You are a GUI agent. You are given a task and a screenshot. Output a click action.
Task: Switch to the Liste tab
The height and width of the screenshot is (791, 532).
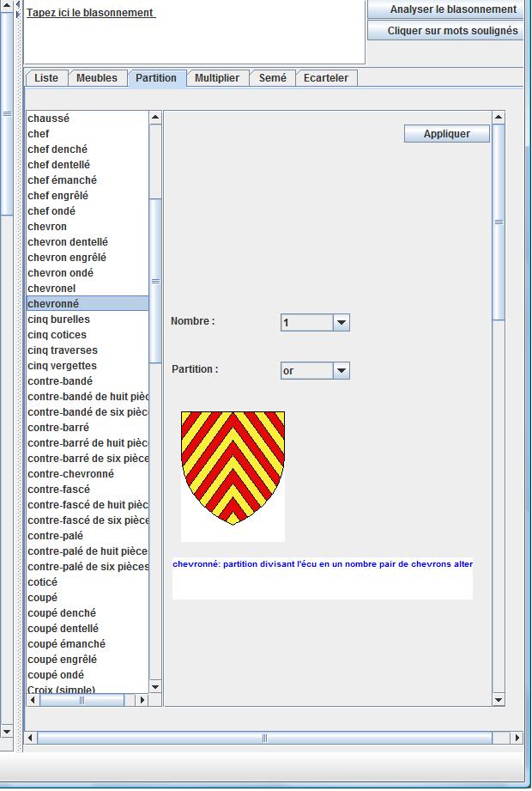[46, 77]
